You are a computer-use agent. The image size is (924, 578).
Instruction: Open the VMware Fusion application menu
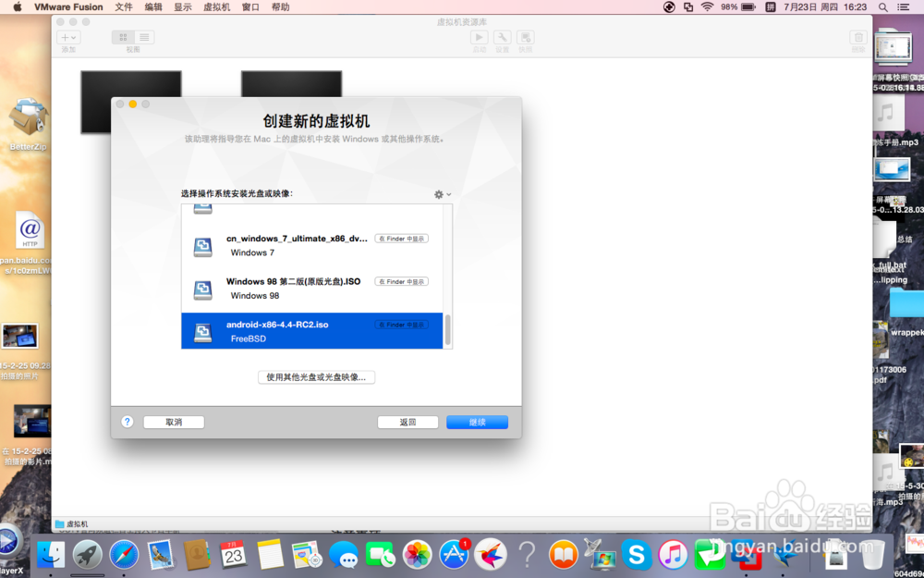68,7
